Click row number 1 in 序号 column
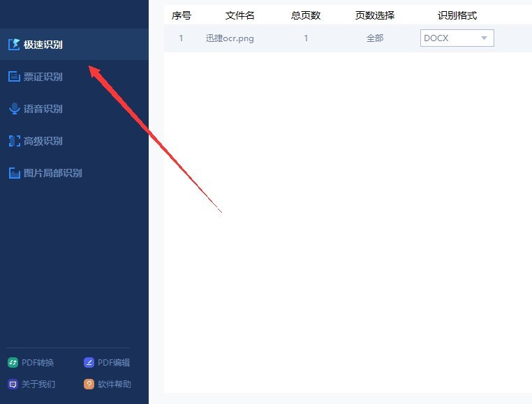Viewport: 532px width, 404px height. tap(182, 38)
